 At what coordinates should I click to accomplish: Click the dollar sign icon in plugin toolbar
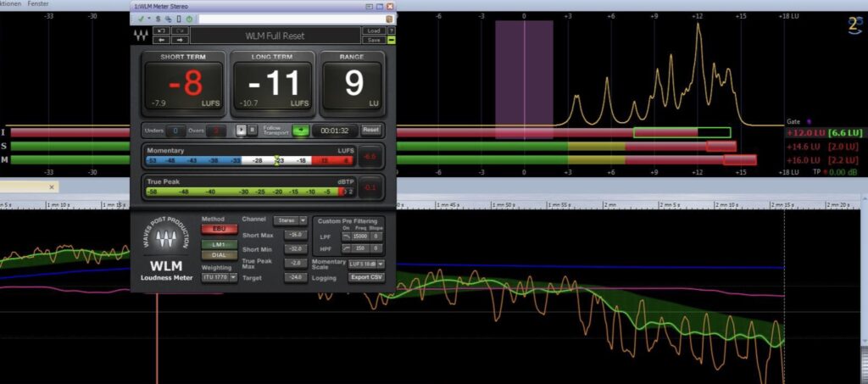[158, 19]
